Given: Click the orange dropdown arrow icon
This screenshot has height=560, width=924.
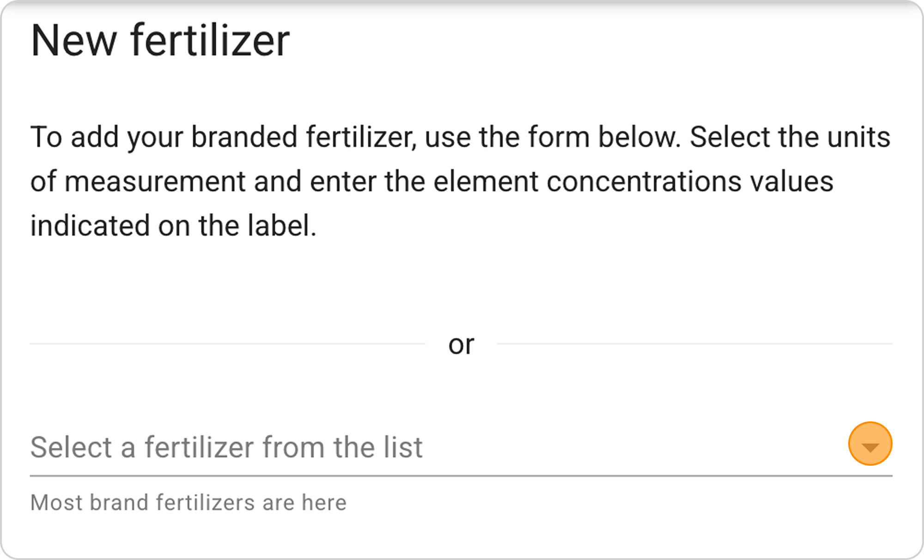Looking at the screenshot, I should [870, 444].
